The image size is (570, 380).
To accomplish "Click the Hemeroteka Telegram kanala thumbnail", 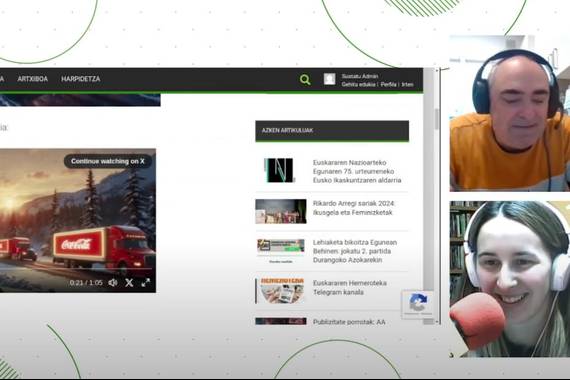I will 280,291.
